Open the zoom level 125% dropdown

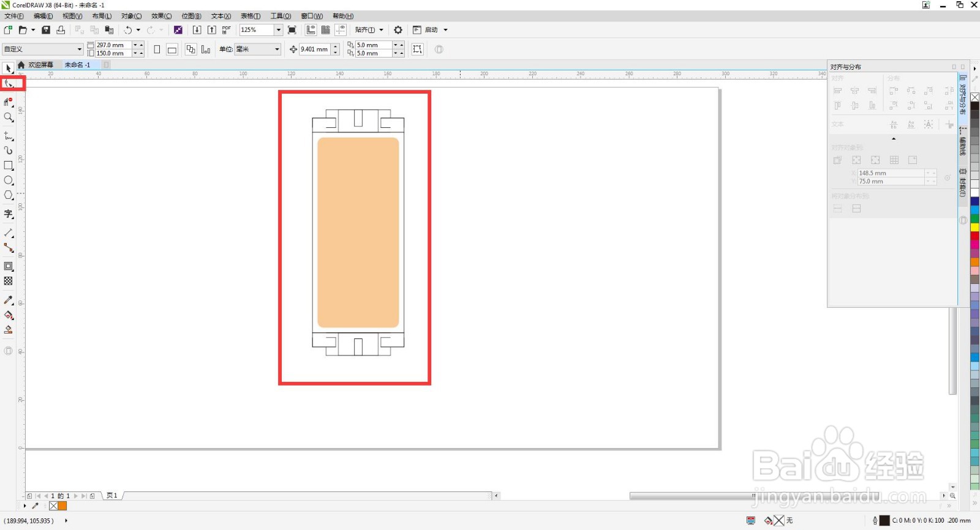click(278, 30)
